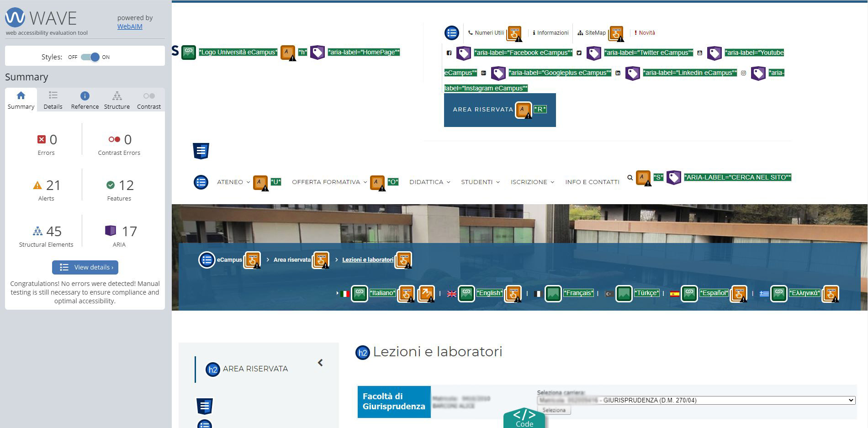Expand the DIDATTICA dropdown menu
This screenshot has height=428, width=868.
pyautogui.click(x=429, y=182)
